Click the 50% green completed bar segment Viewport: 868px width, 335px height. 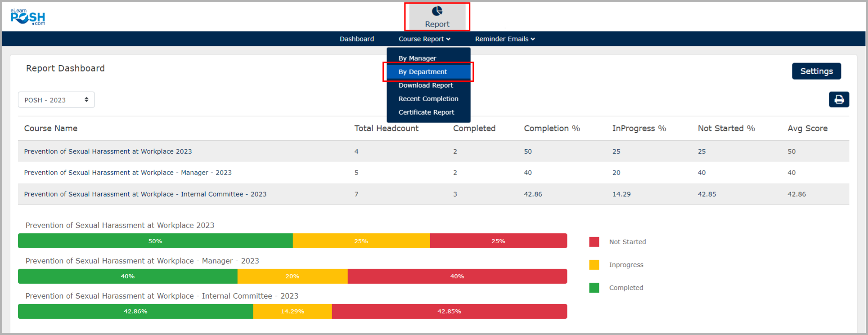[x=155, y=241]
